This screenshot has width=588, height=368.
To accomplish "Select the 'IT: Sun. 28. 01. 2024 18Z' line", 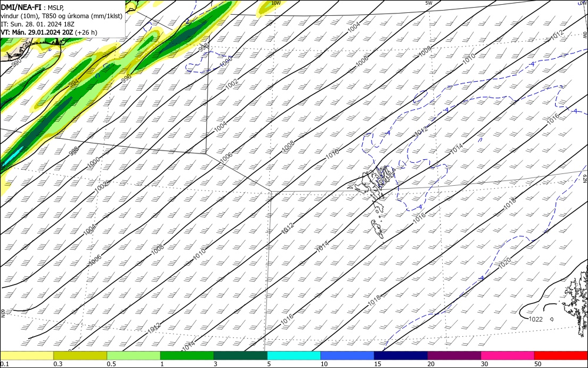I will (38, 24).
